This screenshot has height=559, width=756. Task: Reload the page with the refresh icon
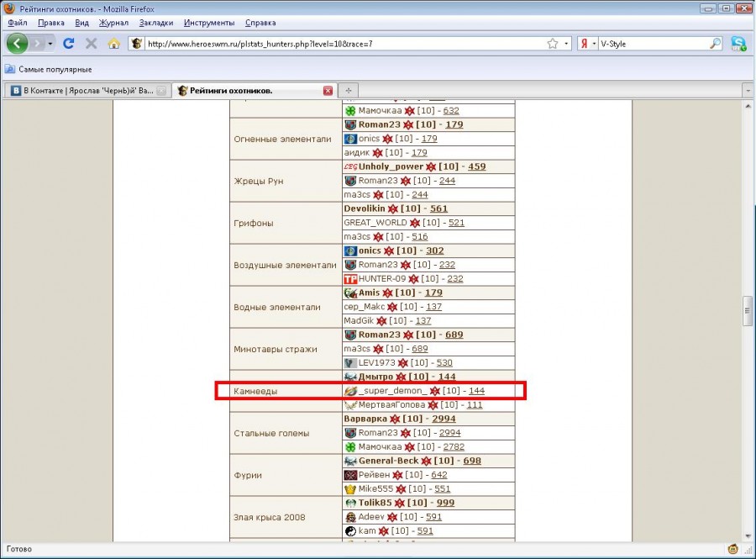(69, 43)
